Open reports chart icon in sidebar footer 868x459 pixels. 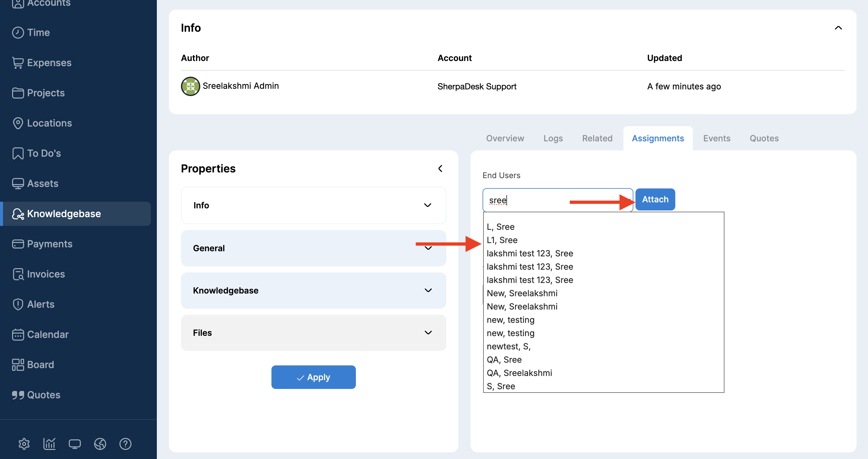[49, 444]
